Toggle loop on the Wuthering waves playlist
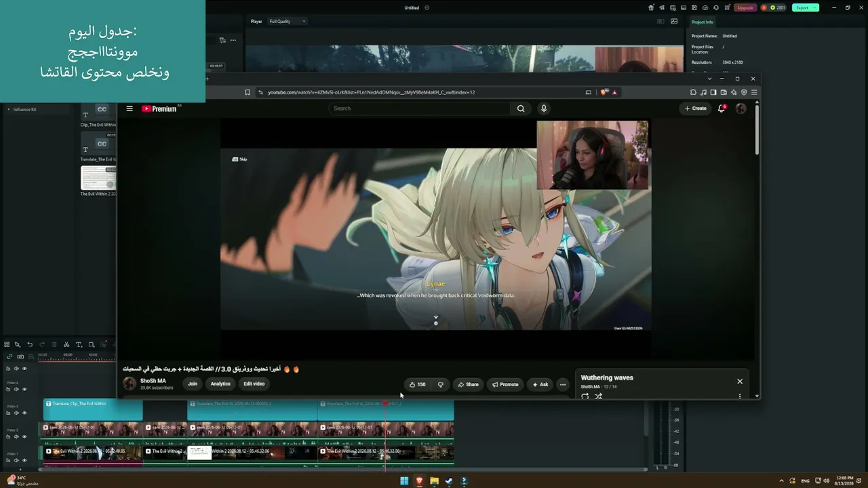 585,396
